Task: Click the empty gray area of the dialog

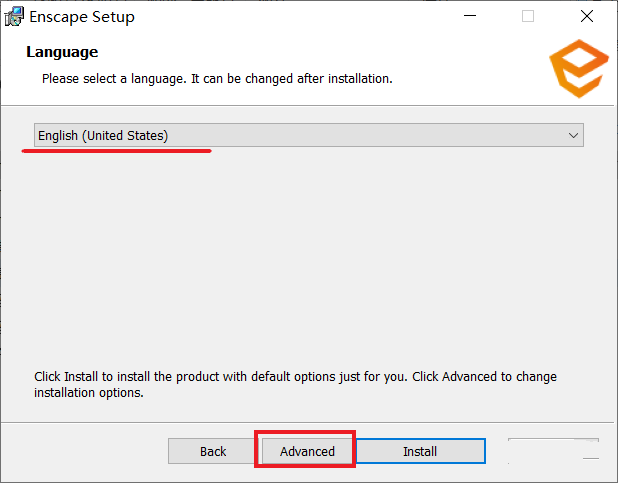Action: coord(307,256)
